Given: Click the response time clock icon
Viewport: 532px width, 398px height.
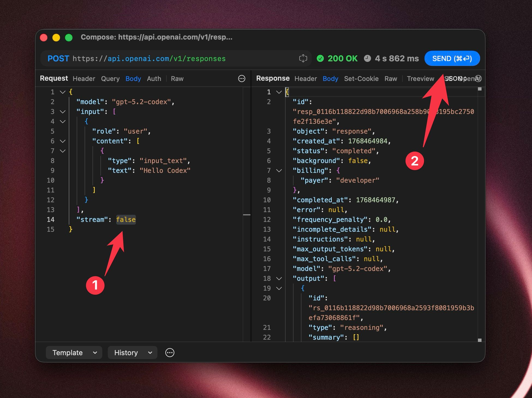Looking at the screenshot, I should click(x=367, y=58).
